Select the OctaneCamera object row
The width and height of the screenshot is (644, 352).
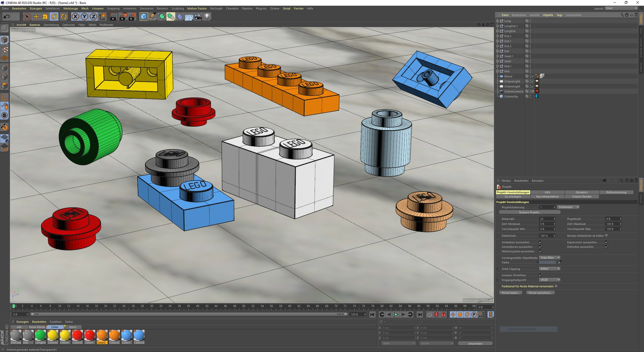pyautogui.click(x=513, y=92)
